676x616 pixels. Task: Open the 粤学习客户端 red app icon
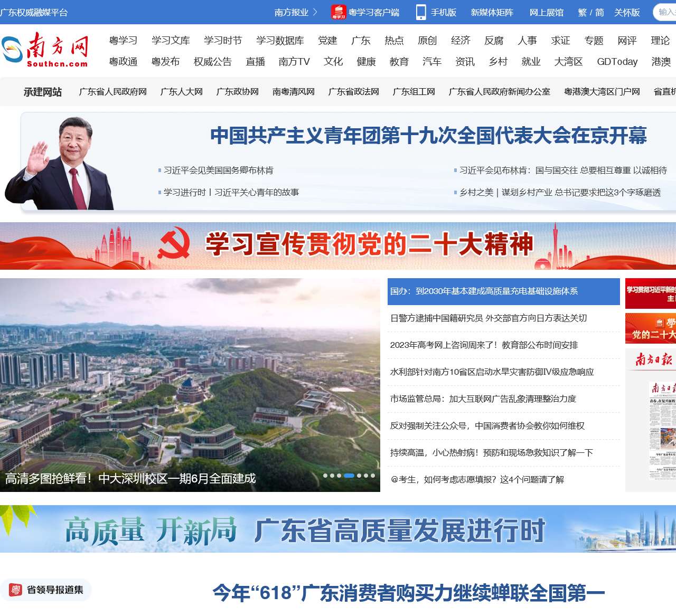click(339, 12)
